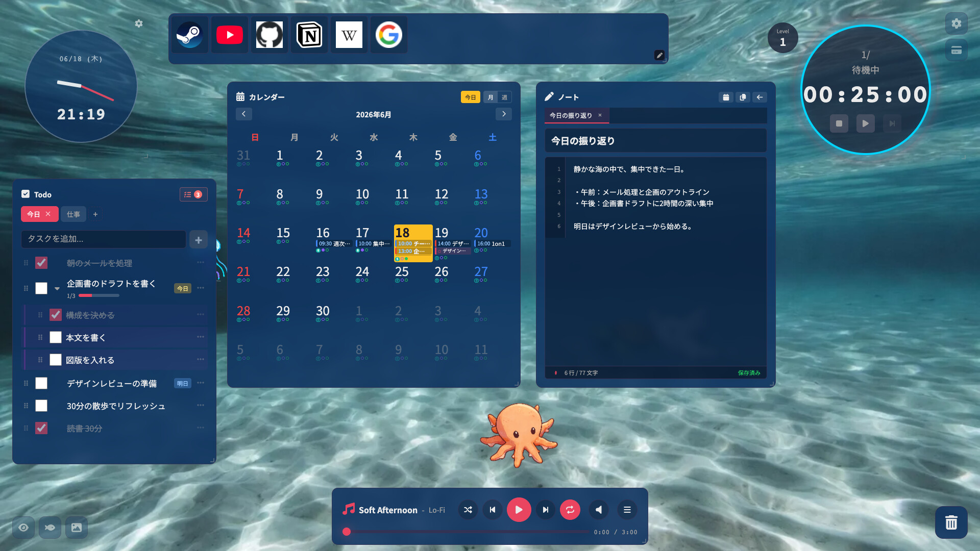Click the pencil edit icon in shortcut bar
Image resolution: width=980 pixels, height=551 pixels.
(x=659, y=55)
